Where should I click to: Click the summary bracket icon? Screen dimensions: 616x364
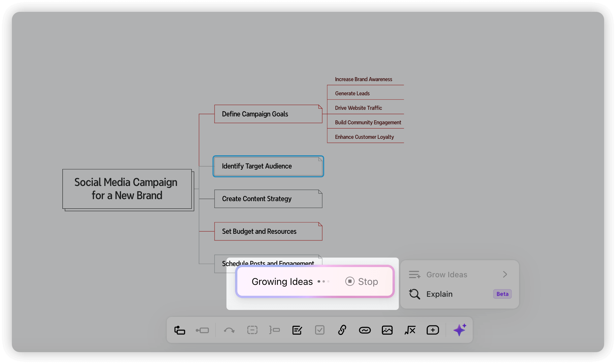pos(274,330)
